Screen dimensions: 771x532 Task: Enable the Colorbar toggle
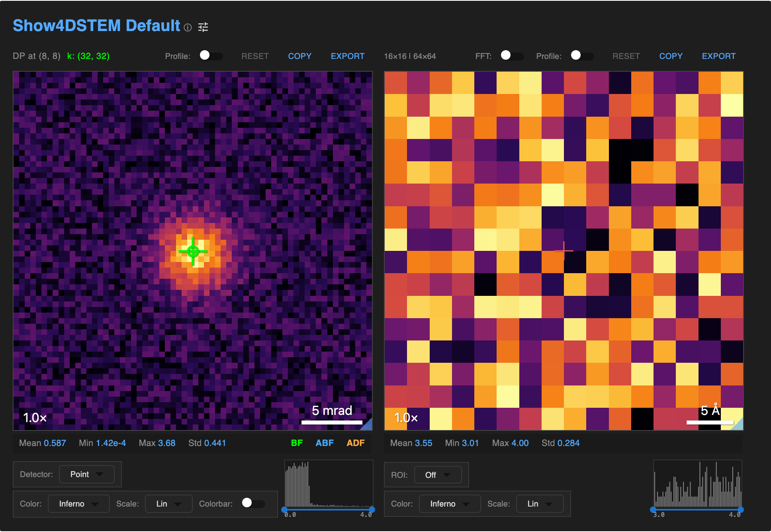click(x=254, y=504)
